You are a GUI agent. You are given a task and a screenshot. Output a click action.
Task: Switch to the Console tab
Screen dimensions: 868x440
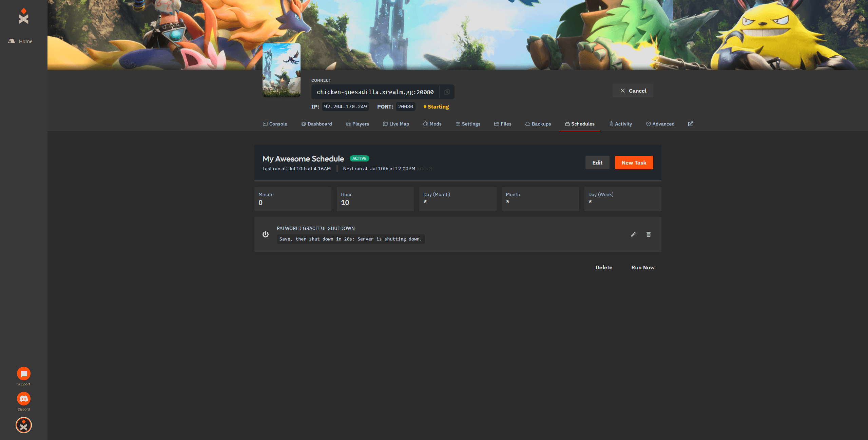click(x=275, y=124)
